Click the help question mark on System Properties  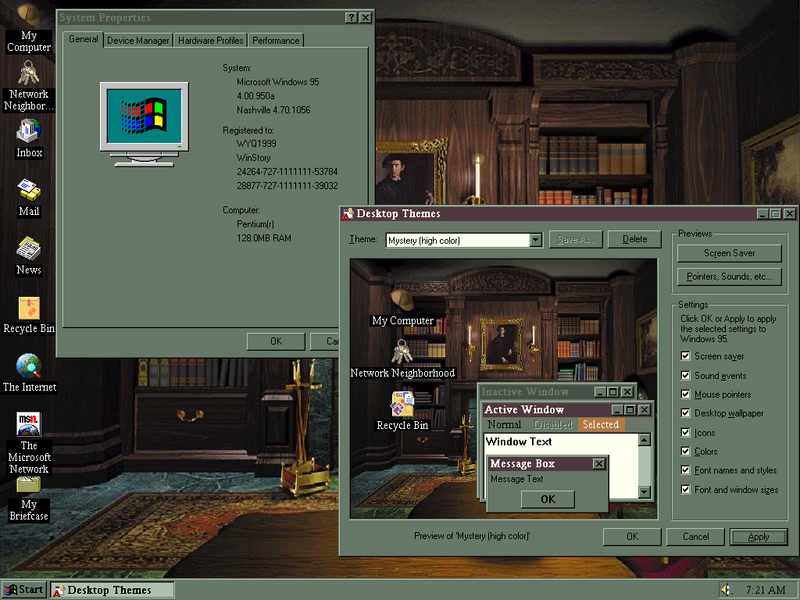coord(350,17)
